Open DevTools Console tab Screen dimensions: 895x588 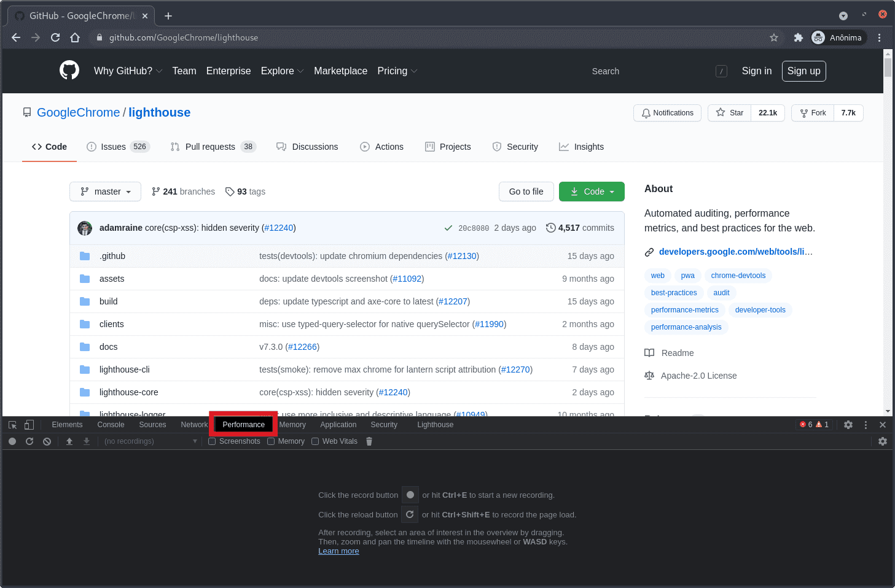tap(111, 425)
